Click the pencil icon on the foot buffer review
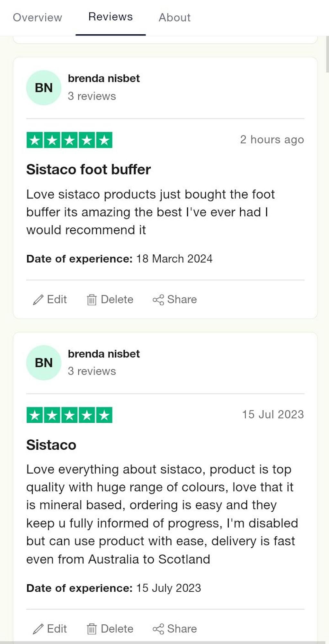Screen dimensions: 329x644 pyautogui.click(x=38, y=300)
